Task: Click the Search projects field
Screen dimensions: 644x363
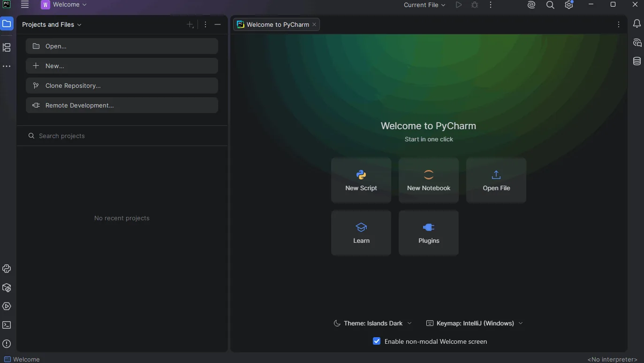Action: [x=122, y=136]
